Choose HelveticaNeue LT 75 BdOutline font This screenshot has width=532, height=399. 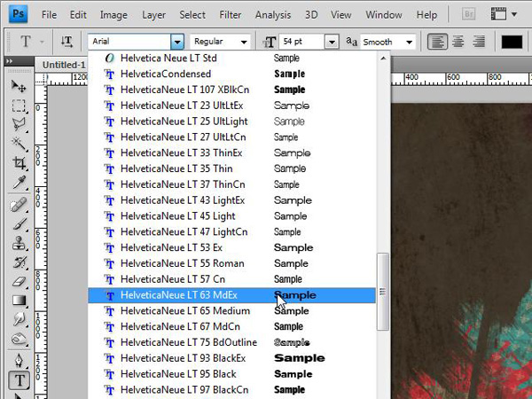pos(231,342)
